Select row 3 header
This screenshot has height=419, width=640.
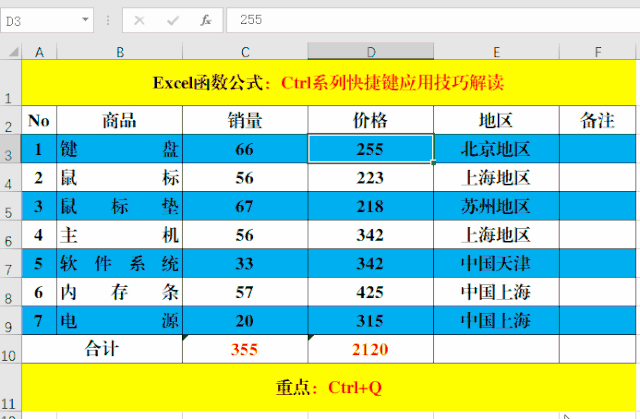(x=11, y=149)
